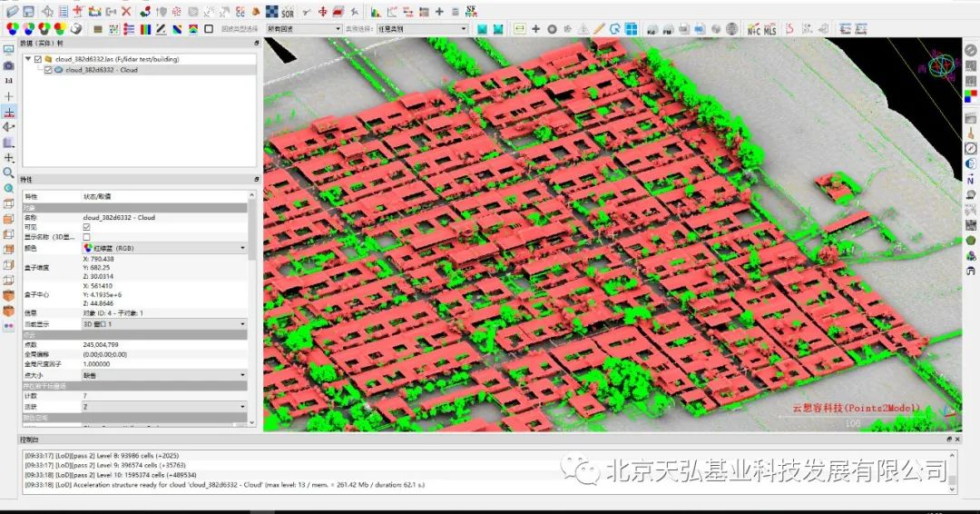The width and height of the screenshot is (980, 514).
Task: Collapse the cloud_382d6332.las tree node
Action: (x=28, y=59)
